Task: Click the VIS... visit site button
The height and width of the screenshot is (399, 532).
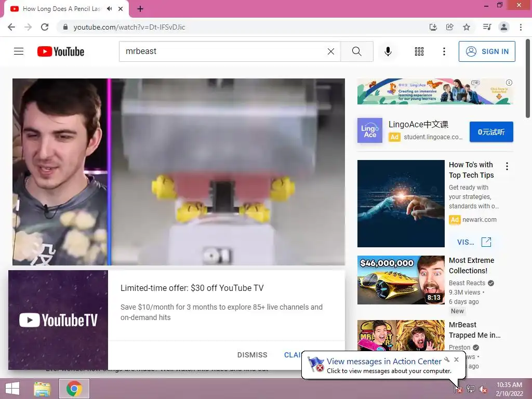Action: pyautogui.click(x=474, y=242)
